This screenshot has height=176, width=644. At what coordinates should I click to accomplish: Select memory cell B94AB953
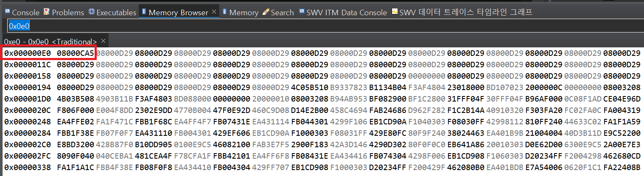(x=349, y=99)
